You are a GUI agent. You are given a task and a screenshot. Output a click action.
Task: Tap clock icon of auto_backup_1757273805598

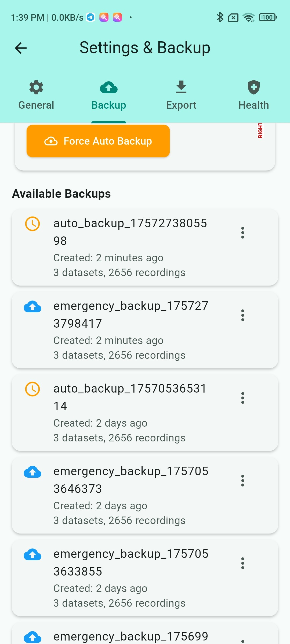[x=32, y=224]
